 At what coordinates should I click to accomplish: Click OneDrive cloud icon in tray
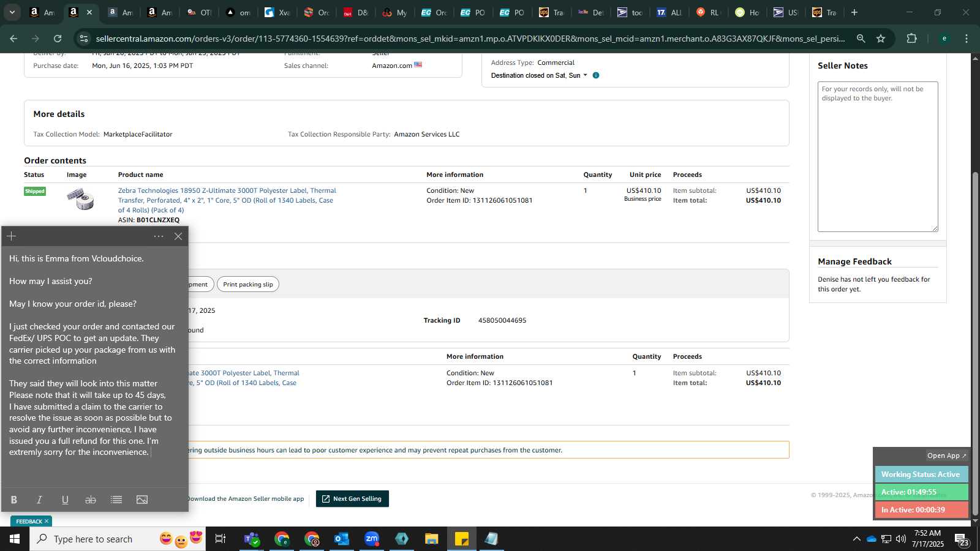pos(871,539)
